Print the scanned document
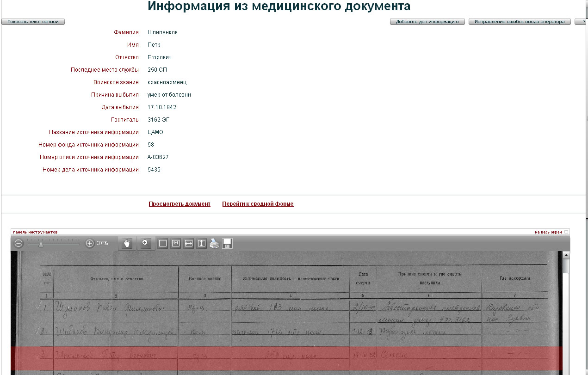The width and height of the screenshot is (588, 375). tap(214, 244)
